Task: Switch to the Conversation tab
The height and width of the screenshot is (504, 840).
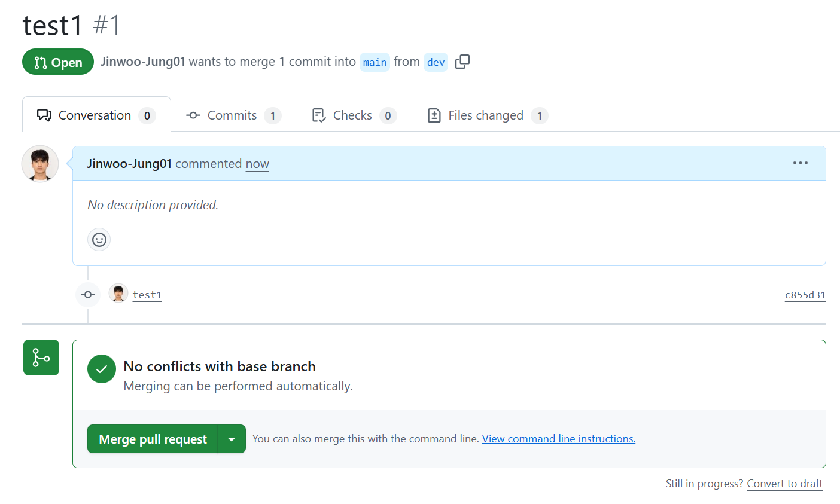Action: pyautogui.click(x=96, y=115)
